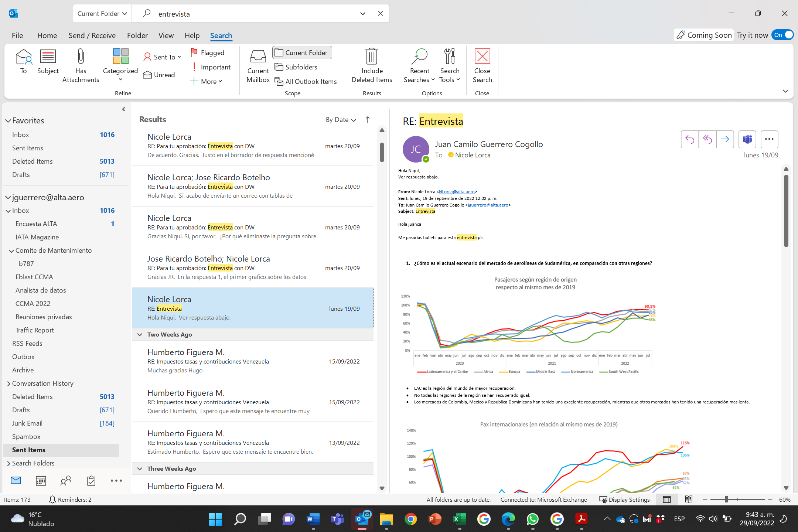Viewport: 798px width, 532px height.
Task: Filter results with Has Attachments
Action: (81, 66)
